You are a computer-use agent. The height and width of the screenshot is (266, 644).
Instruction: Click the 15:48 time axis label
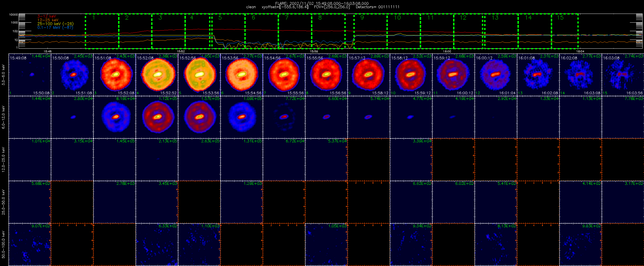[47, 51]
